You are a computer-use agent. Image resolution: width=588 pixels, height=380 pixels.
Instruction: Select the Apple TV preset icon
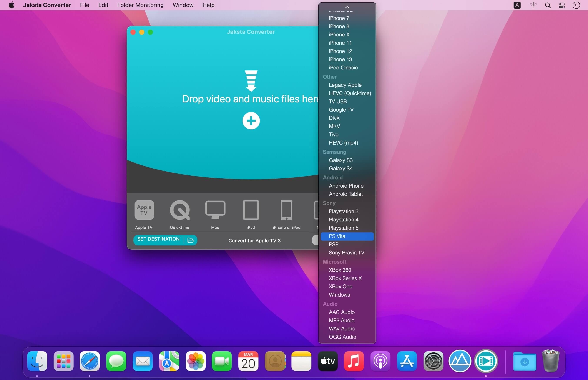click(x=144, y=210)
